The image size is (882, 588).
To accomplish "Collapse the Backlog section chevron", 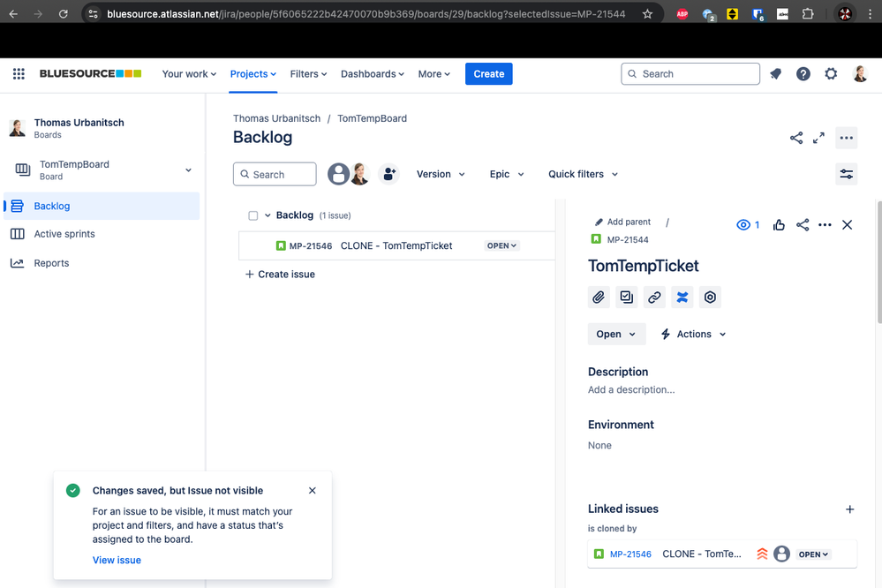I will (x=268, y=215).
